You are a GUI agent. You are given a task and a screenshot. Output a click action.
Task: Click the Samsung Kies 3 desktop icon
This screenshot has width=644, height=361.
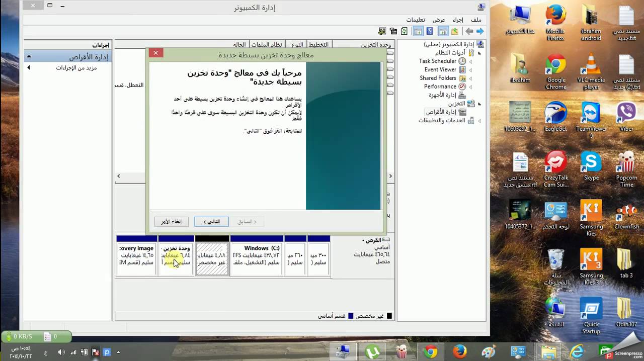point(591,267)
